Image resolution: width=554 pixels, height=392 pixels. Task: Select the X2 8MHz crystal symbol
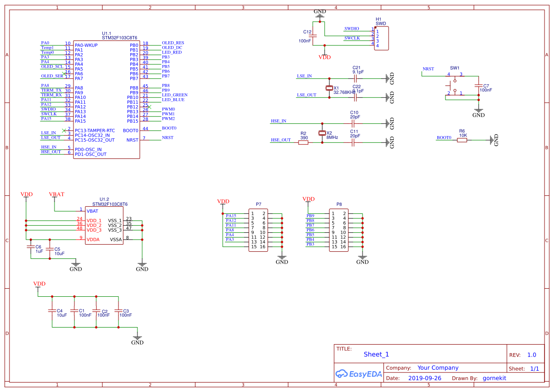click(322, 133)
